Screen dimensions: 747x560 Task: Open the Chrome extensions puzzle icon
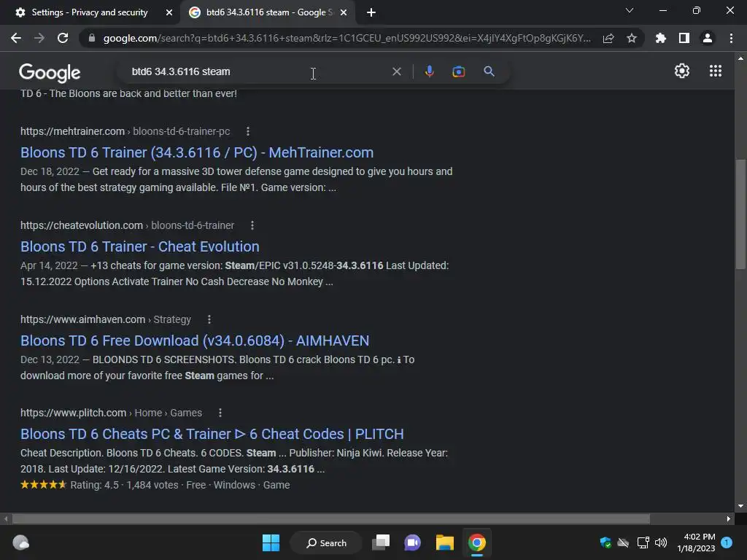pyautogui.click(x=661, y=38)
